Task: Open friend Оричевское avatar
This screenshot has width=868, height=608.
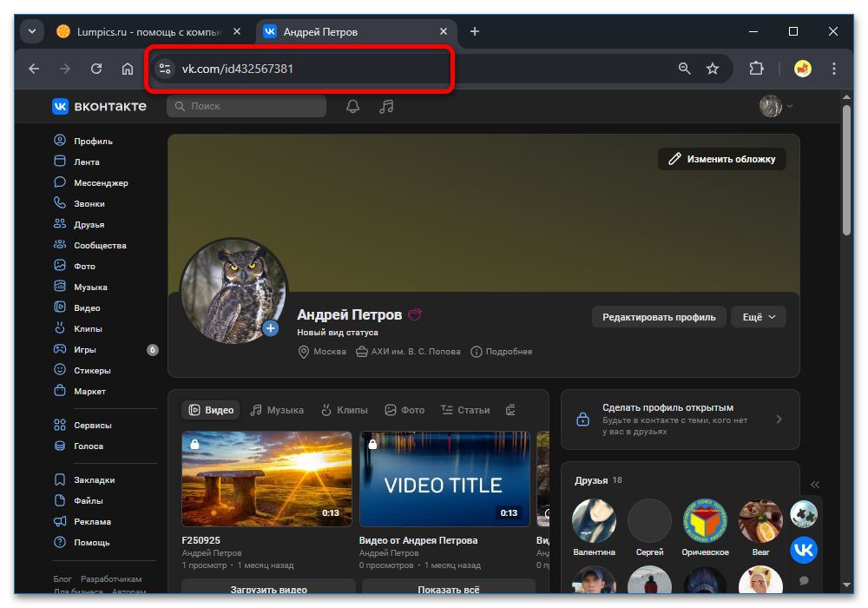Action: click(x=705, y=520)
